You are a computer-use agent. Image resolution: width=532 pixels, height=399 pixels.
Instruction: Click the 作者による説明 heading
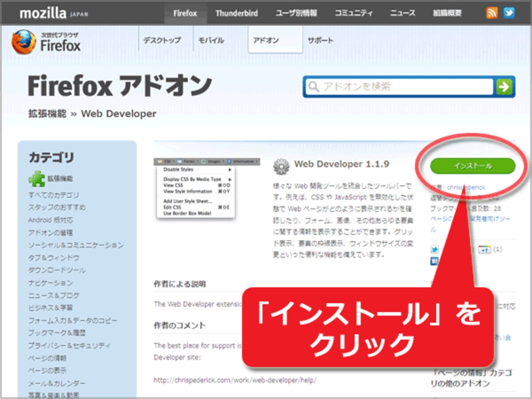pos(180,284)
